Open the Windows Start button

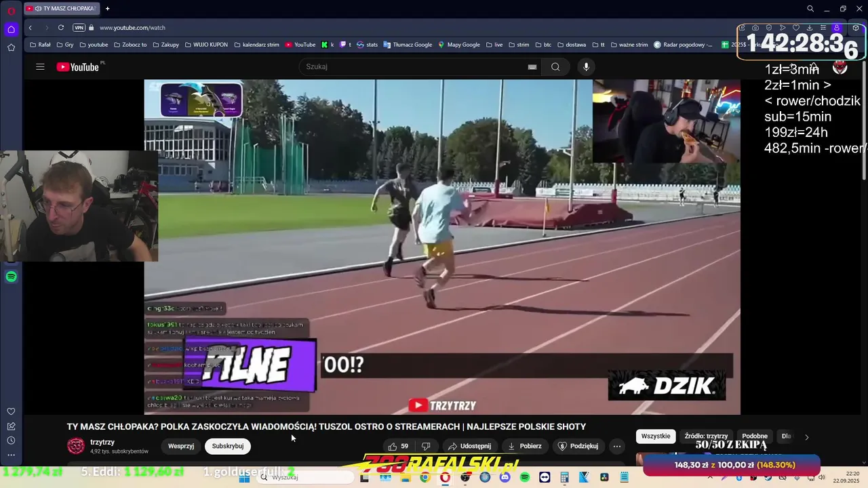tap(245, 477)
